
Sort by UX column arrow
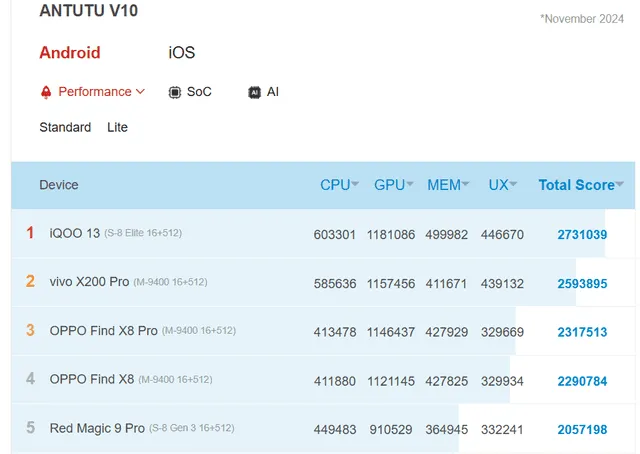click(513, 184)
